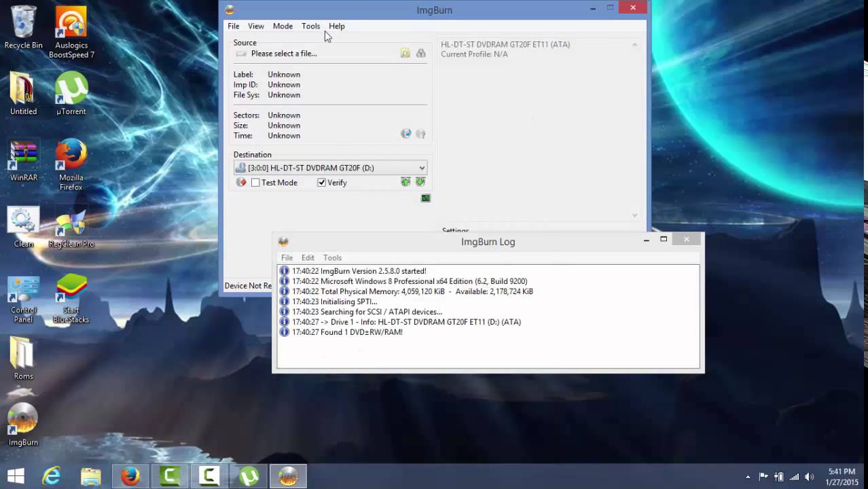Screen dimensions: 868x489
Task: Open ImgBurn File menu
Action: tap(233, 26)
